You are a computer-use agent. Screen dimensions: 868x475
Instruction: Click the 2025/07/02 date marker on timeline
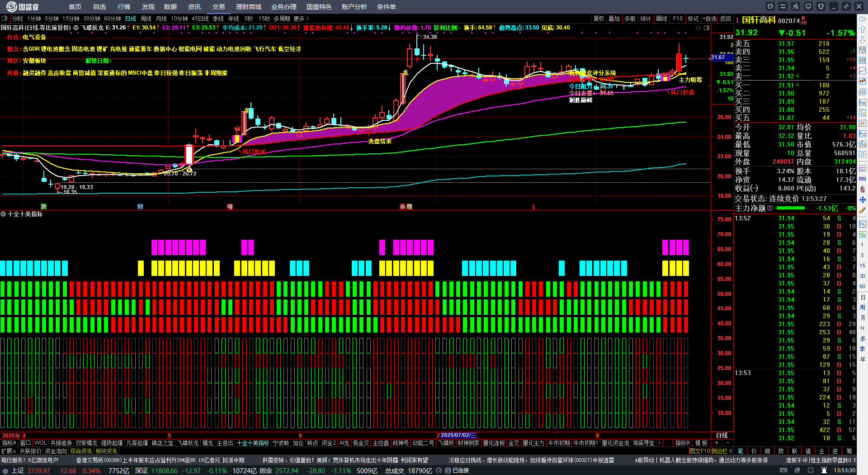click(458, 435)
